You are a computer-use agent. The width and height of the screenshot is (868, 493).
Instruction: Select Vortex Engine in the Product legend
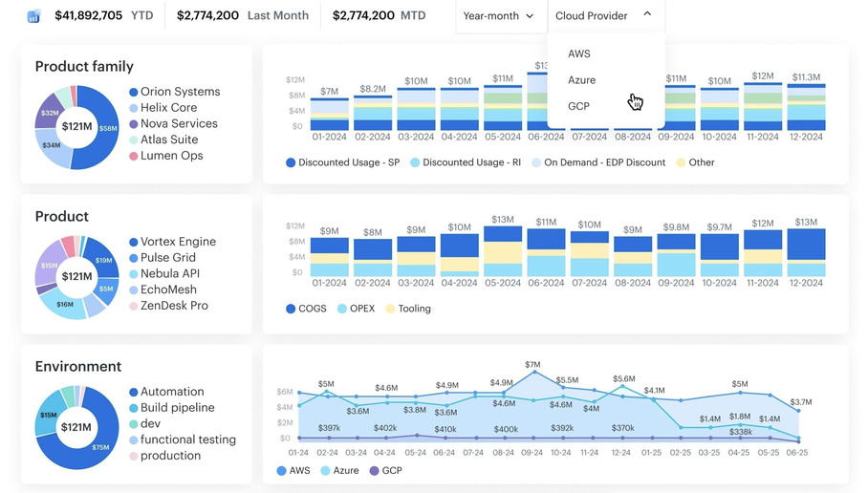click(178, 242)
